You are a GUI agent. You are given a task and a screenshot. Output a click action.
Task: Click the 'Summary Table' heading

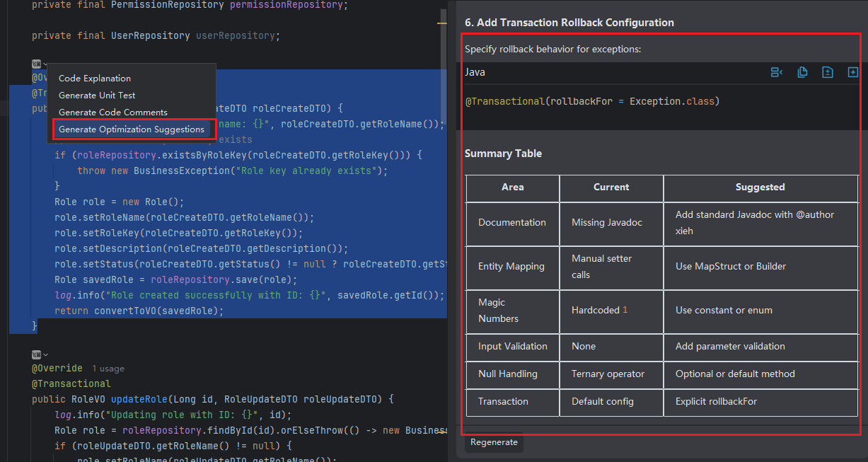(503, 154)
